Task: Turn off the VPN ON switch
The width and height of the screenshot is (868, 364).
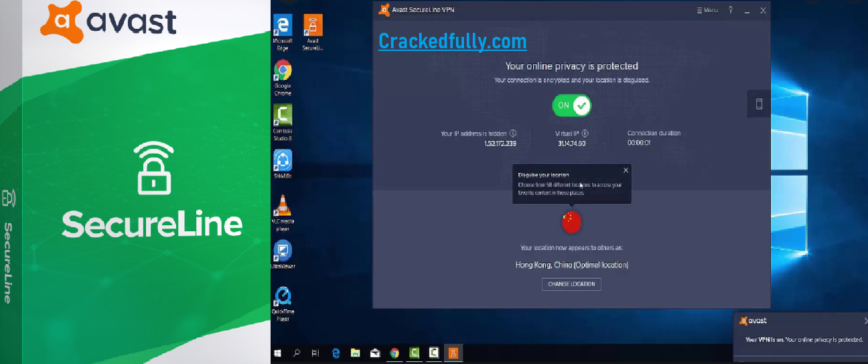Action: click(x=571, y=105)
